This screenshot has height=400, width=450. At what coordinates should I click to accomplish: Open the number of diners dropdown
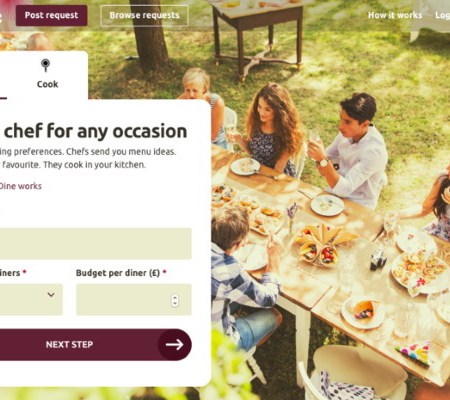point(31,299)
